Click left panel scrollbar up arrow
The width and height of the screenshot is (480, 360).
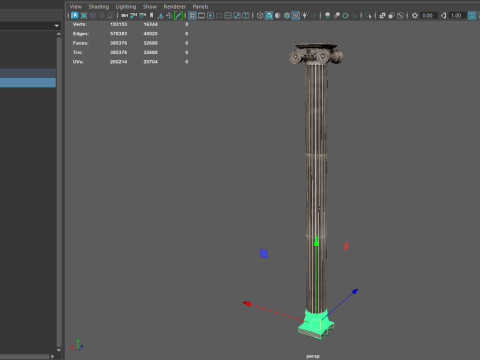tap(59, 34)
